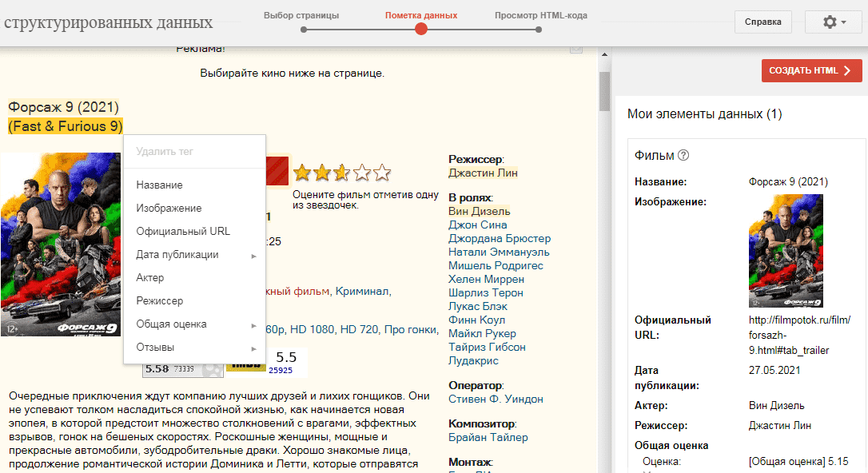Click the red highlighted rating block

click(277, 171)
